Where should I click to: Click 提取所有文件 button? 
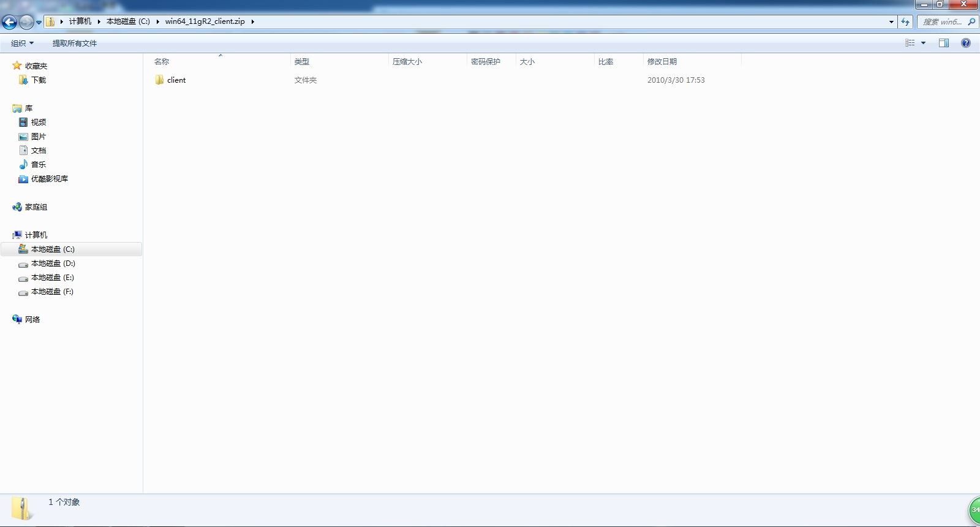coord(75,43)
